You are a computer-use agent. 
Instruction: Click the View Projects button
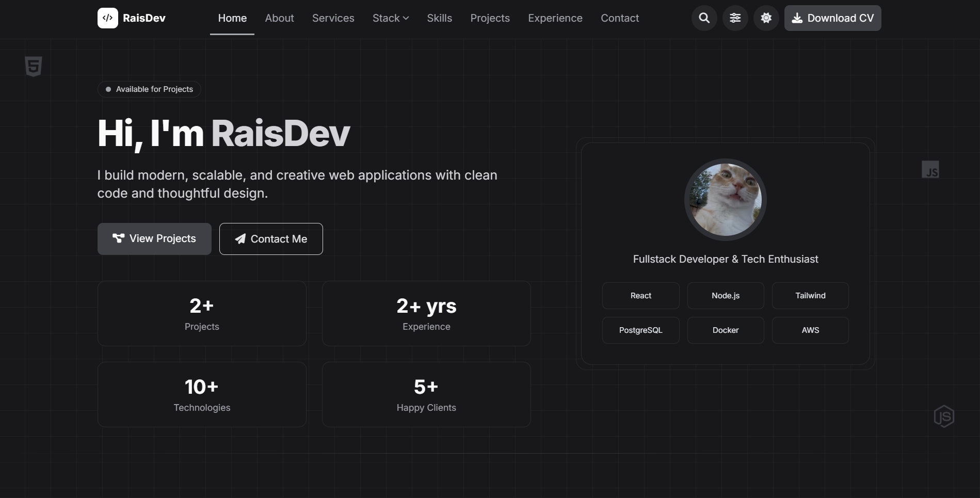154,238
